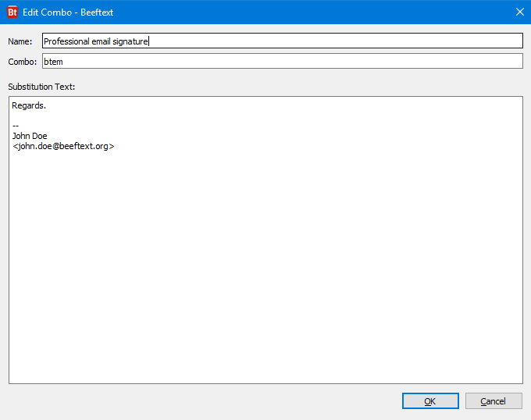Viewport: 531px width, 420px height.
Task: Click the john.doe@beeftext.org email address line
Action: 63,146
